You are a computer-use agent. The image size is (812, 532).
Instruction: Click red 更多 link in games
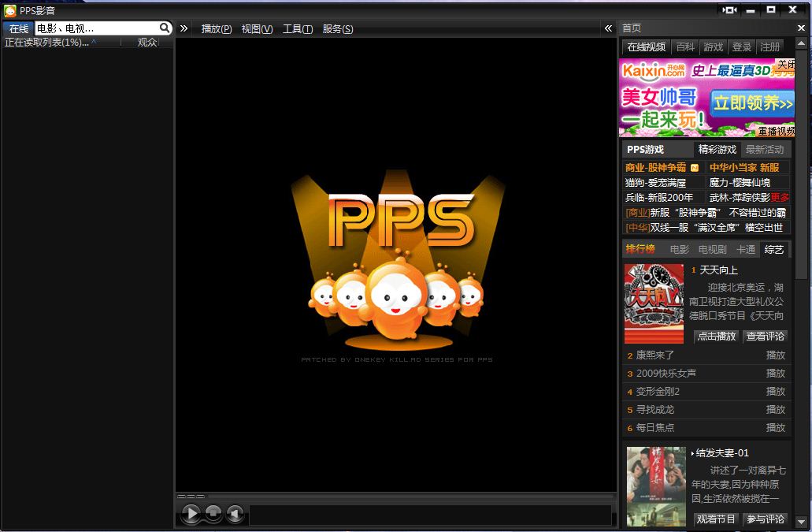[780, 197]
